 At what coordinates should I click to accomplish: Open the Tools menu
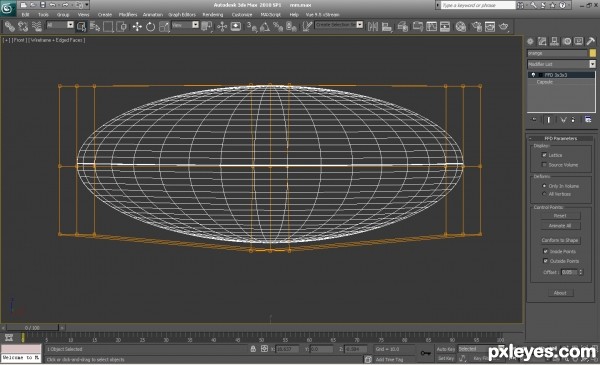[43, 15]
